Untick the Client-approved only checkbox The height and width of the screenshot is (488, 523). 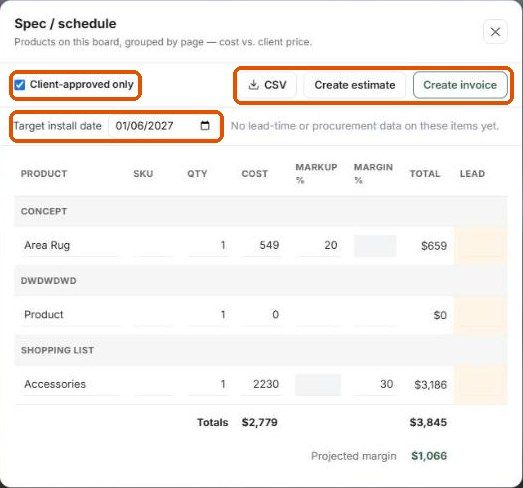point(20,85)
